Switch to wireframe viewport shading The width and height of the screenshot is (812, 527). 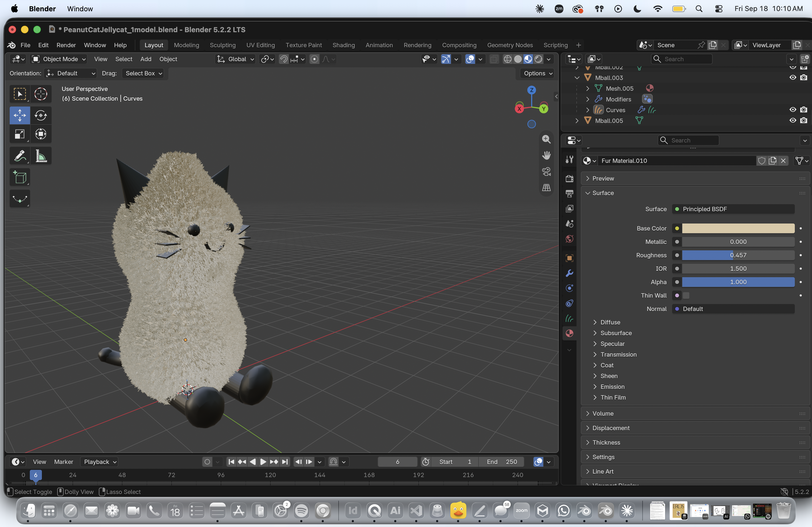coord(507,59)
